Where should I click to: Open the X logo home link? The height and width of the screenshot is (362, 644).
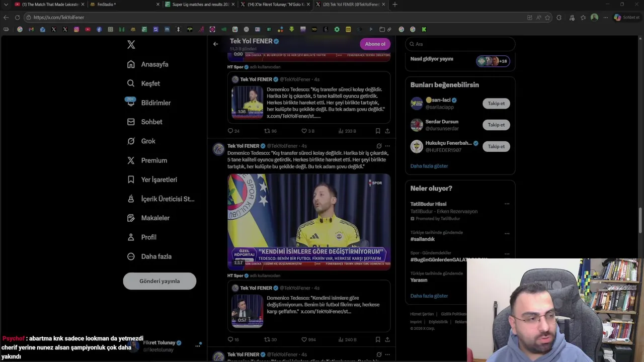pos(131,45)
